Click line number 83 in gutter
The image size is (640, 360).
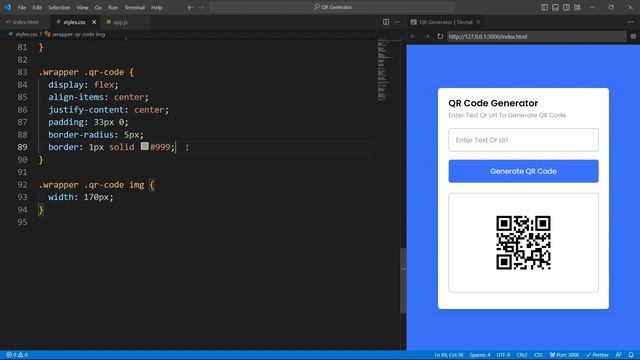click(22, 72)
